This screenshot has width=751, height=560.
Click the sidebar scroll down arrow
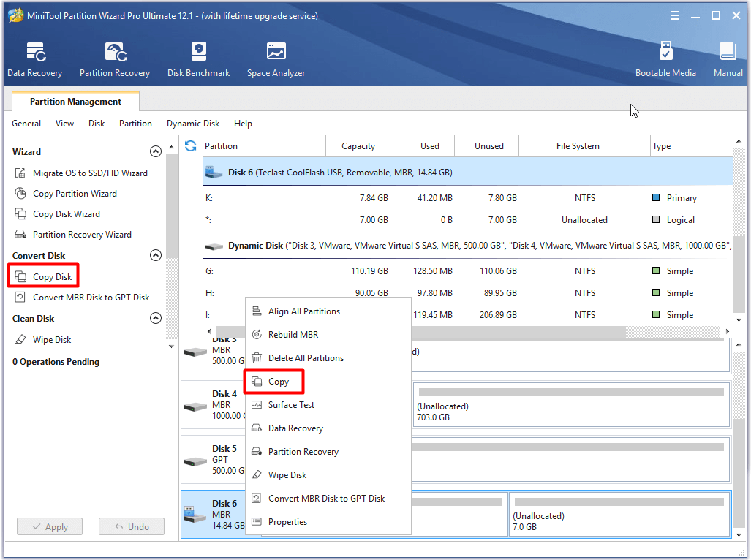point(171,347)
